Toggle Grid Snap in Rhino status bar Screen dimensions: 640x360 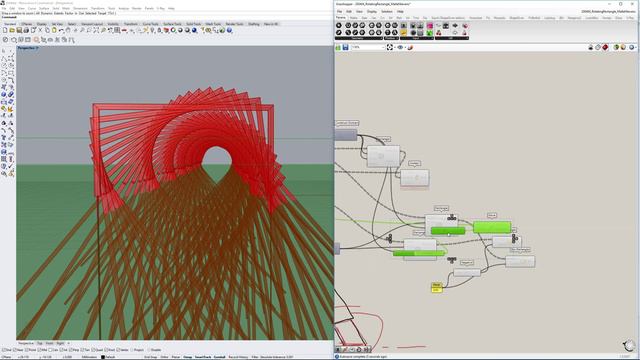click(x=151, y=357)
